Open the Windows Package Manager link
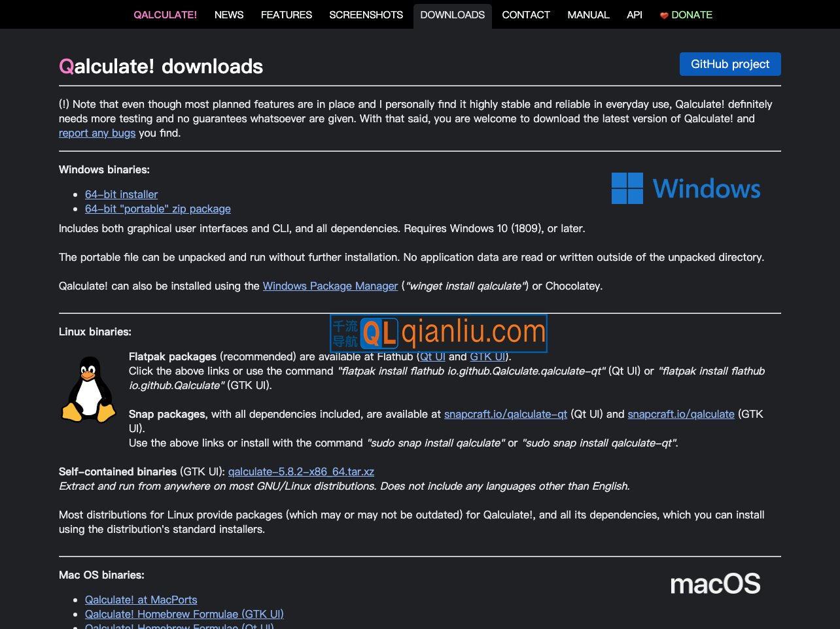The height and width of the screenshot is (629, 840). (x=330, y=286)
